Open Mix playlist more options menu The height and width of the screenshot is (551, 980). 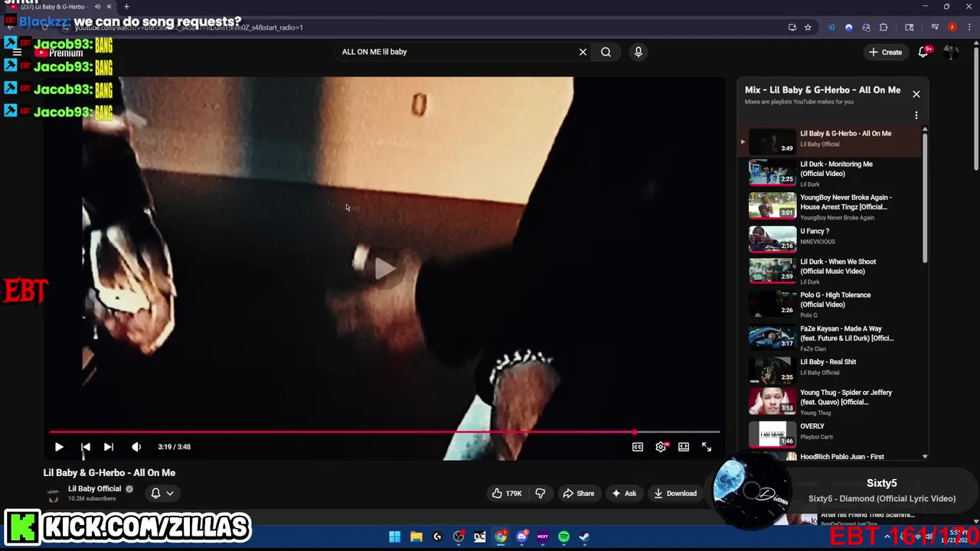pyautogui.click(x=916, y=116)
